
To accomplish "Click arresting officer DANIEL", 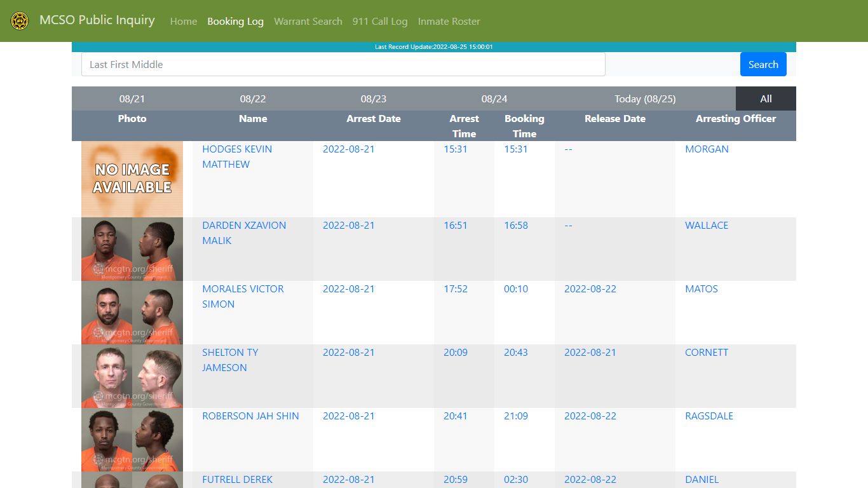I will (x=702, y=479).
